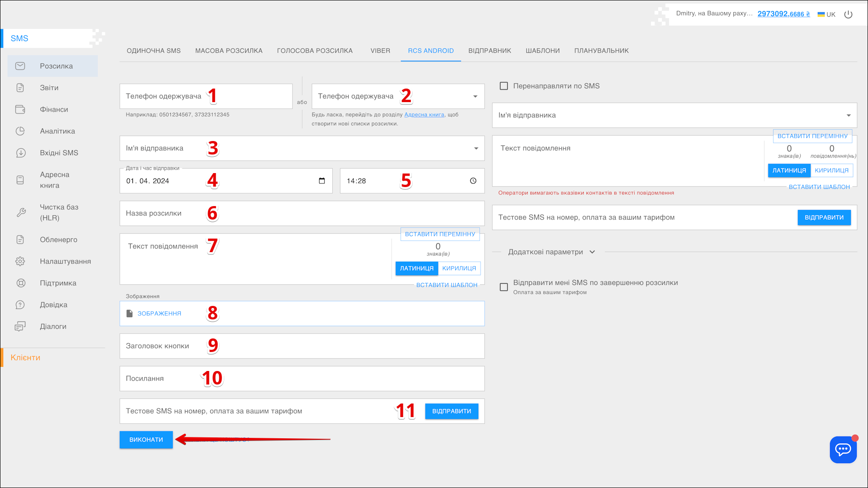
Task: Check Відправити мені SMS по завершенню розсилки
Action: tap(504, 287)
